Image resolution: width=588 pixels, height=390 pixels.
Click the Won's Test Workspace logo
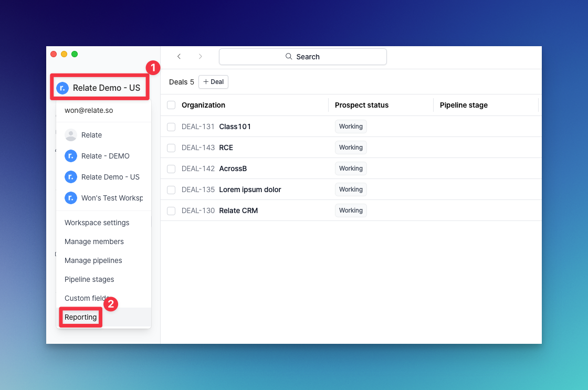tap(70, 198)
